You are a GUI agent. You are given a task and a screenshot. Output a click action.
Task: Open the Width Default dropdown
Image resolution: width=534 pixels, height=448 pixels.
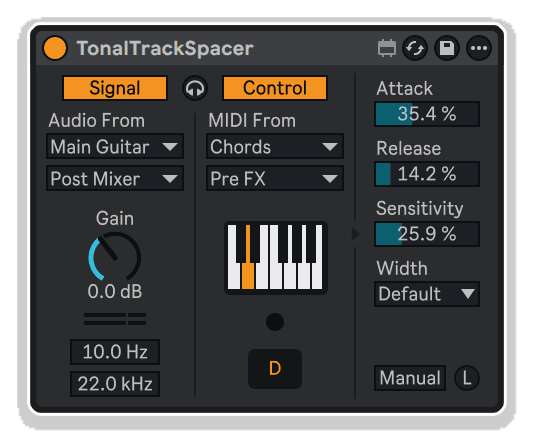pos(427,294)
